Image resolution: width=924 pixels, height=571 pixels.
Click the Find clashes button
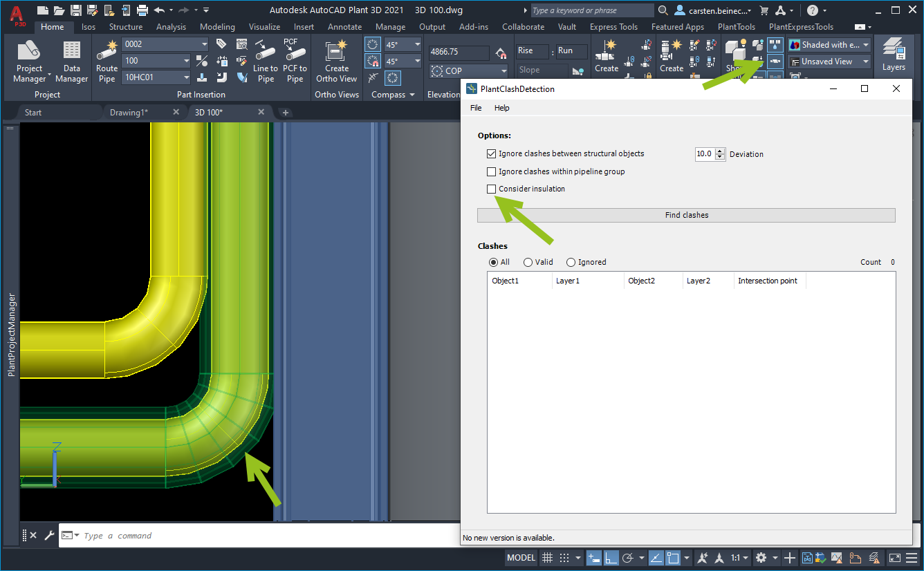click(686, 215)
